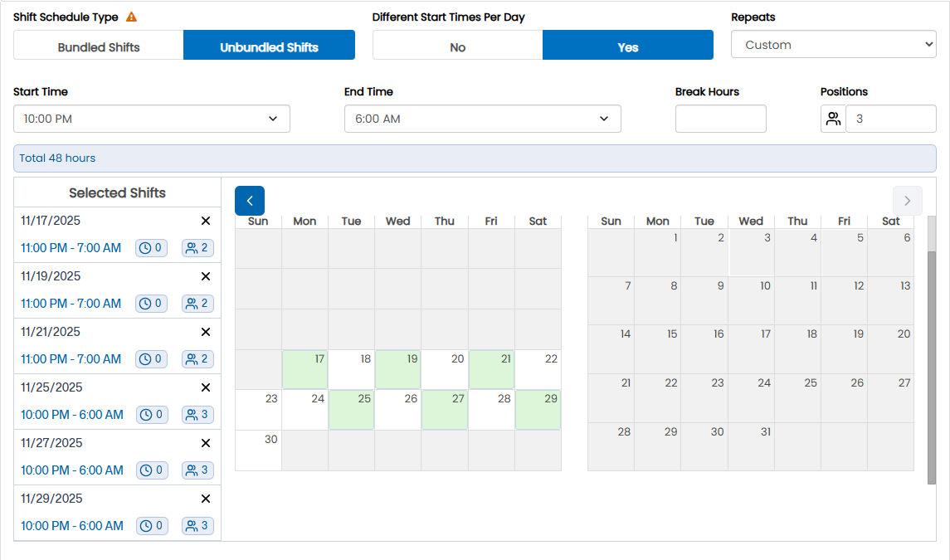This screenshot has height=560, width=950.
Task: Open positions badge on 11/21/2025 shift
Action: [197, 359]
